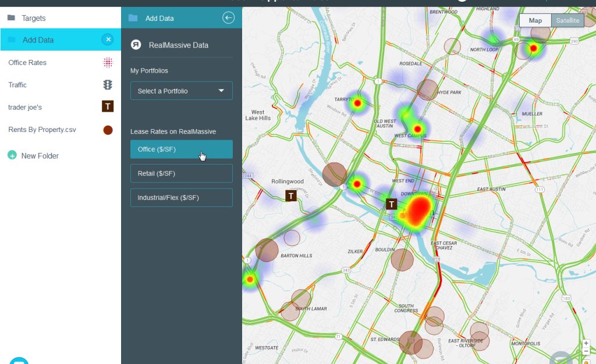Screen dimensions: 596x364
Task: Open the Select a Portfolio dropdown
Action: [x=181, y=91]
